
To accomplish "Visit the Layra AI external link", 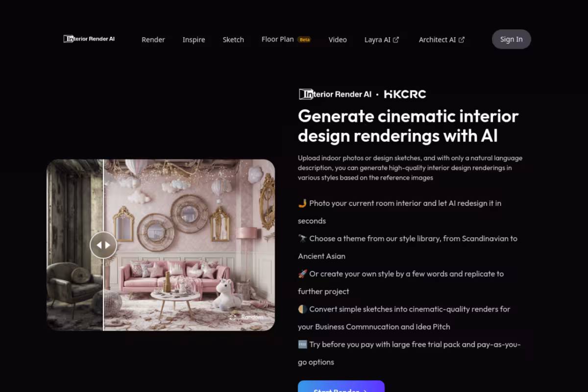I will (x=382, y=40).
